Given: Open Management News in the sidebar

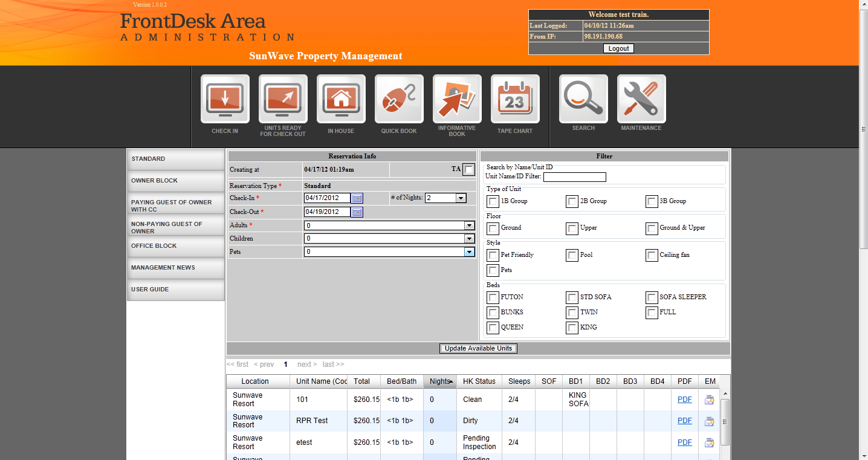Looking at the screenshot, I should coord(176,268).
